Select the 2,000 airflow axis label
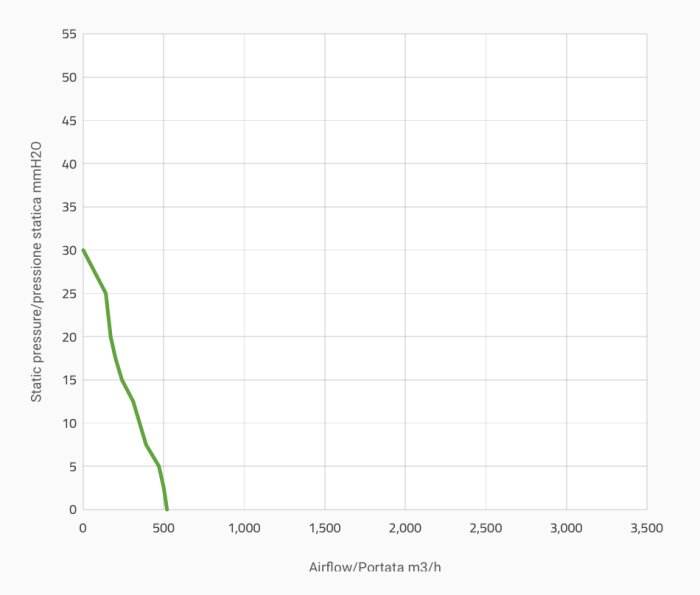700x595 pixels. point(405,528)
